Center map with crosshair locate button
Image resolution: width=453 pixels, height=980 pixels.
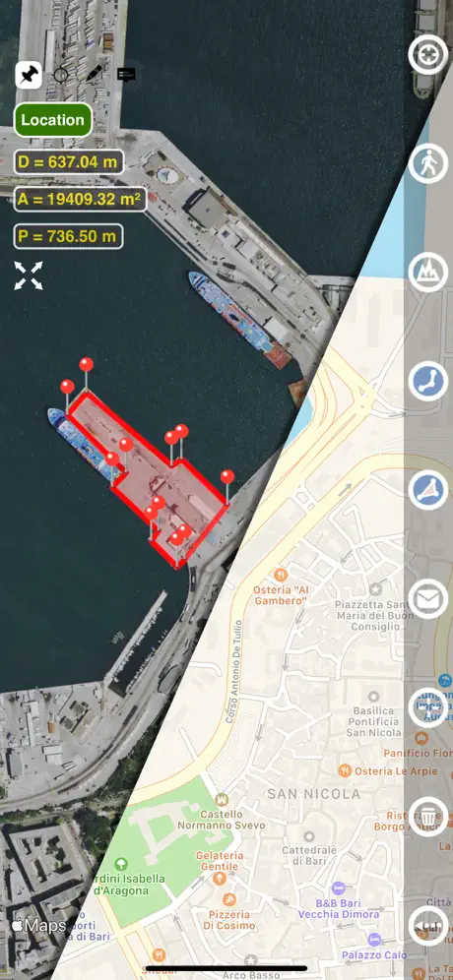pos(428,55)
